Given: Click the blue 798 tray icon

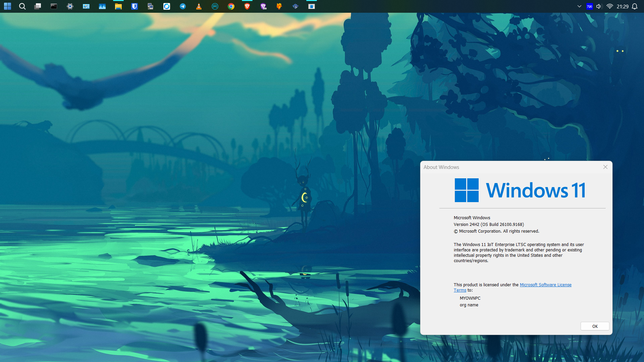Looking at the screenshot, I should (589, 6).
